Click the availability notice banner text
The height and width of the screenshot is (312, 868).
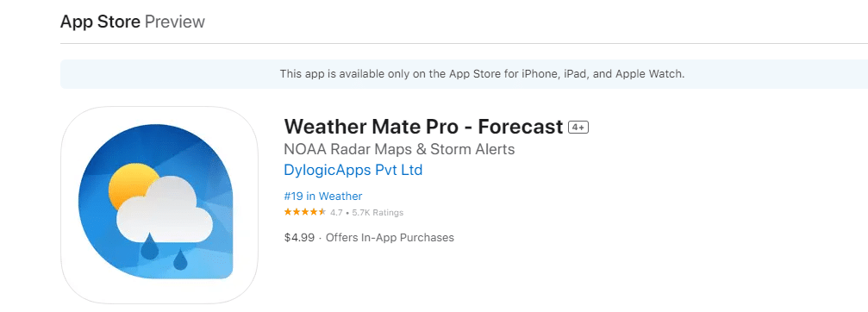482,73
